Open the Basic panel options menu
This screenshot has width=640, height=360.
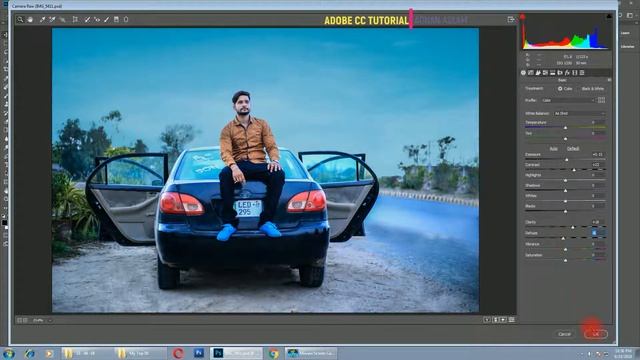pyautogui.click(x=609, y=80)
